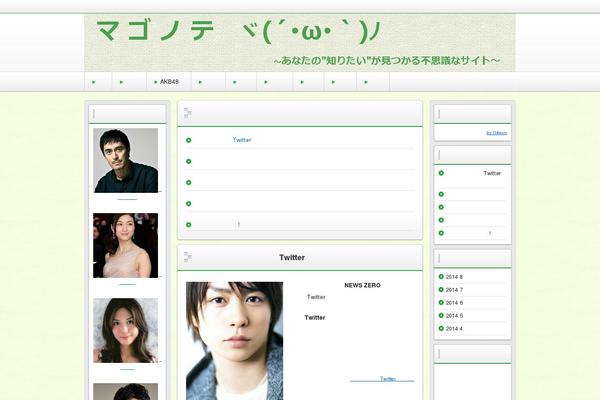Screen dimensions: 600x400
Task: Click bullet of center list row ending with '!'
Action: coord(189,225)
